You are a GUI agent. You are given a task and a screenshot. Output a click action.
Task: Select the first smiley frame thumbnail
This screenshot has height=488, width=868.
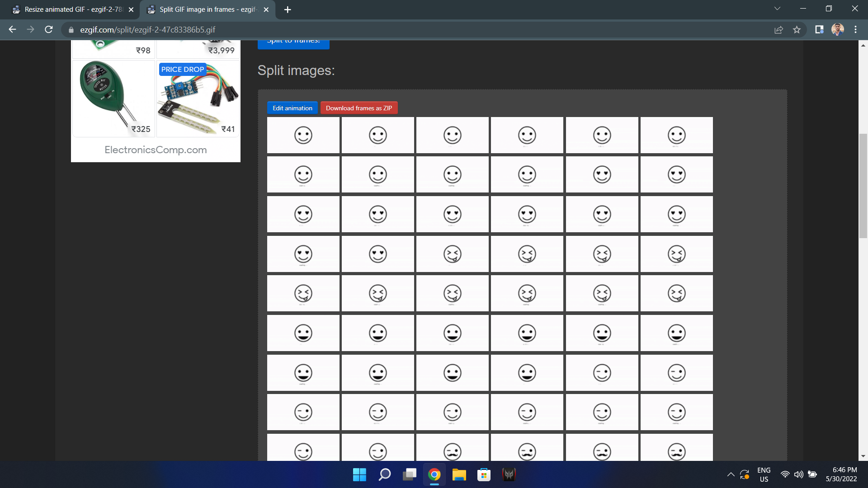click(x=303, y=135)
